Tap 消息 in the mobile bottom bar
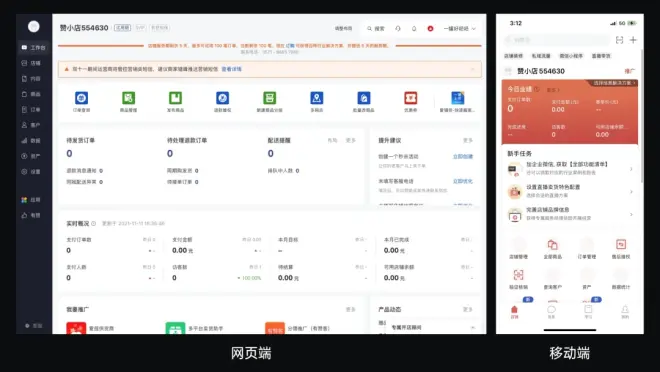 (551, 312)
